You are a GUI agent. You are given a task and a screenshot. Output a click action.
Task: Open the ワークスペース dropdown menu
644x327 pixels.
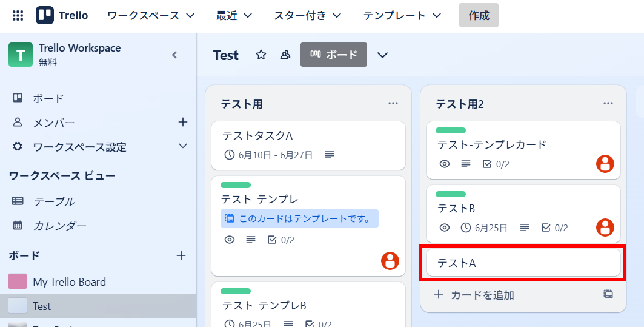pos(151,16)
